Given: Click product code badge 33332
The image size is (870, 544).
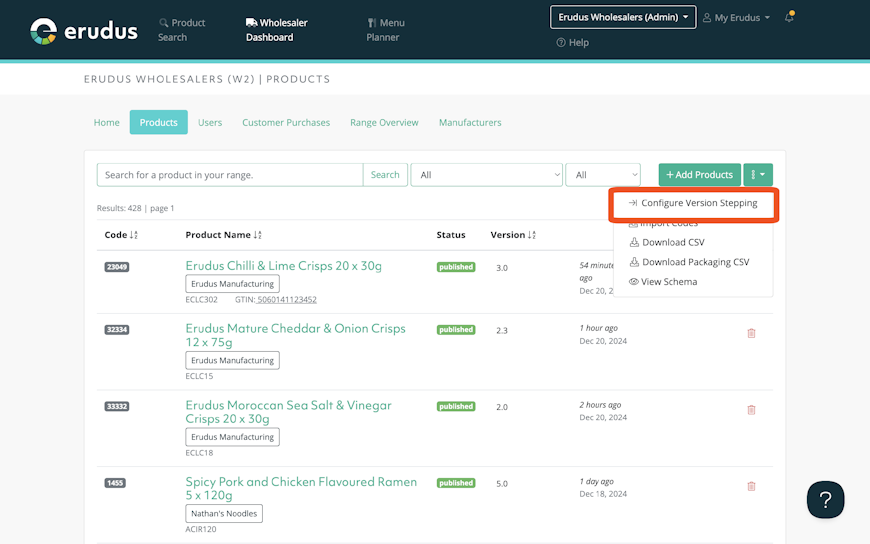Looking at the screenshot, I should pyautogui.click(x=117, y=406).
